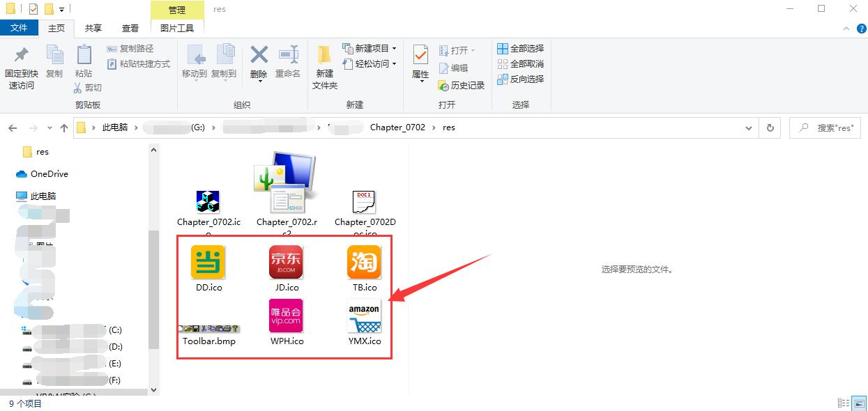This screenshot has width=868, height=411.
Task: Select the Chapter_0702.ico file
Action: tap(208, 212)
